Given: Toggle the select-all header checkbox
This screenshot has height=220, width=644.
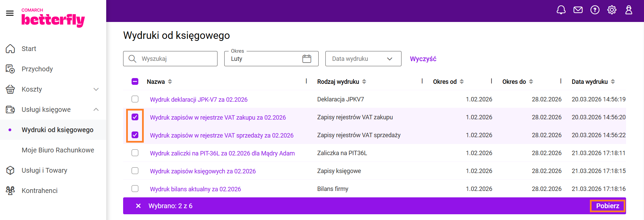Looking at the screenshot, I should pyautogui.click(x=135, y=81).
